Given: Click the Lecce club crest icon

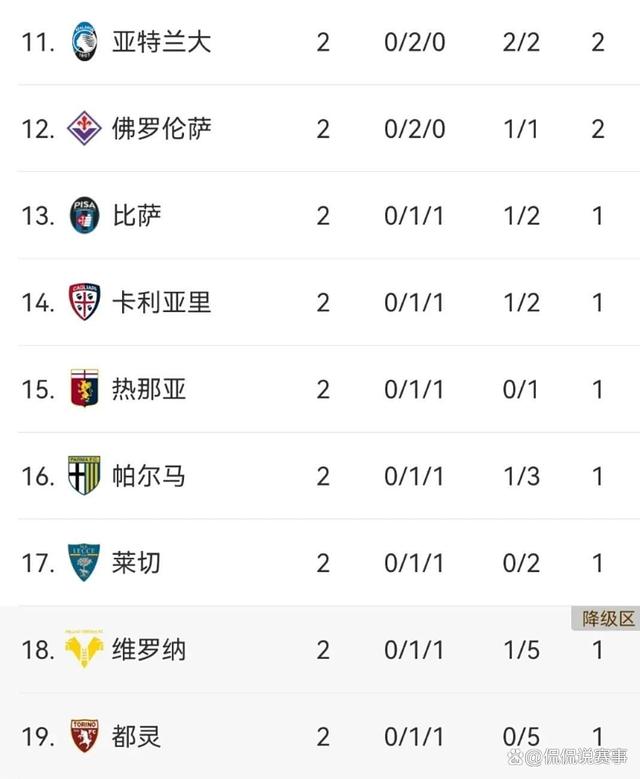Looking at the screenshot, I should (84, 563).
